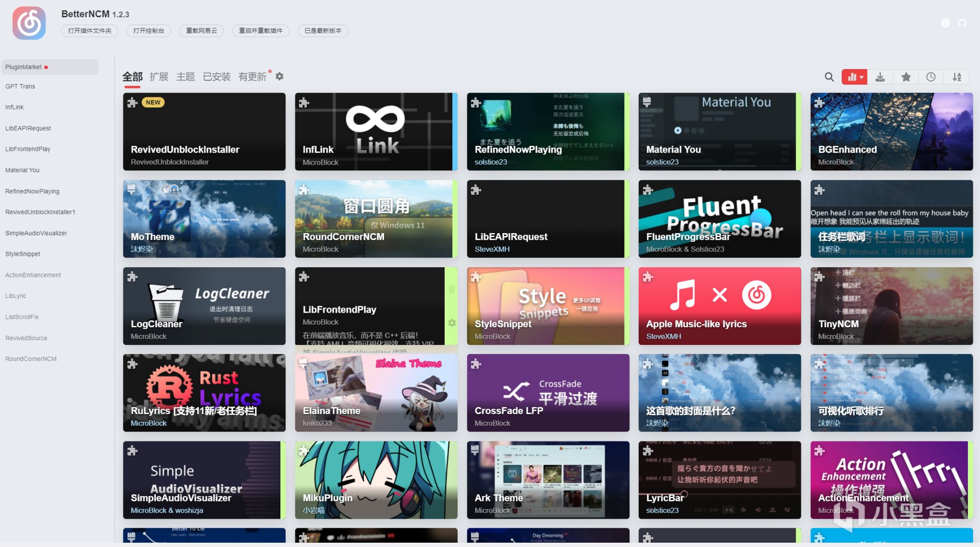Sort plugins by recent update clock icon
Viewport: 980px width, 547px height.
coord(931,77)
